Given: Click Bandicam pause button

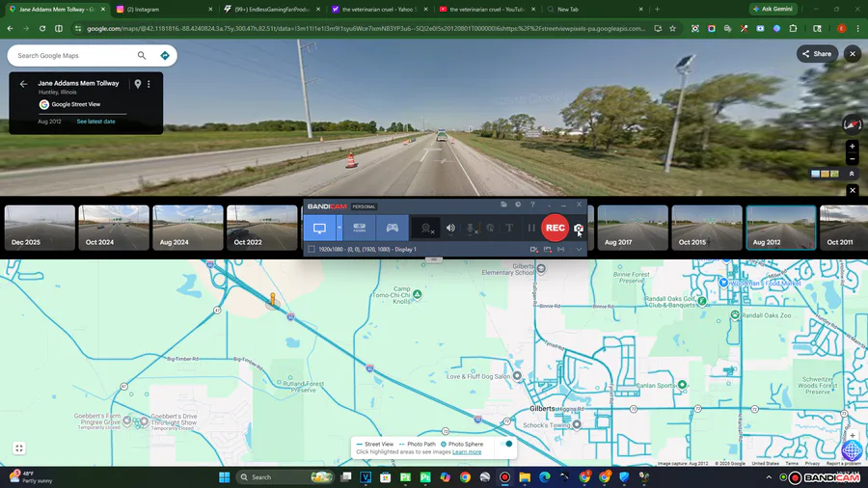Looking at the screenshot, I should (x=530, y=228).
